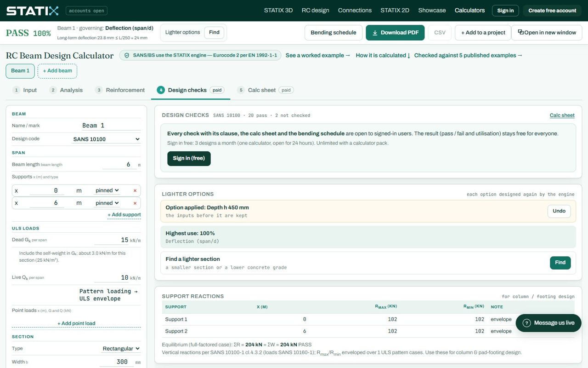Select the Beam 1 tab
This screenshot has width=588, height=368.
pyautogui.click(x=20, y=71)
